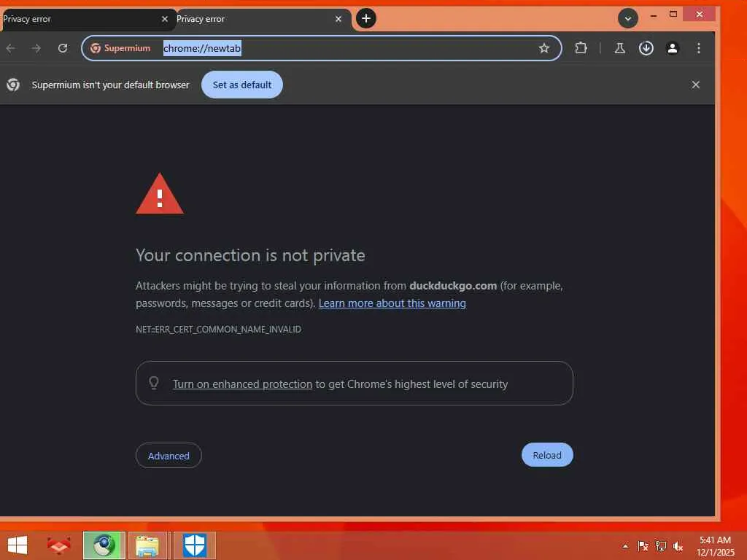
Task: Dismiss the default browser notification bar
Action: (x=695, y=85)
